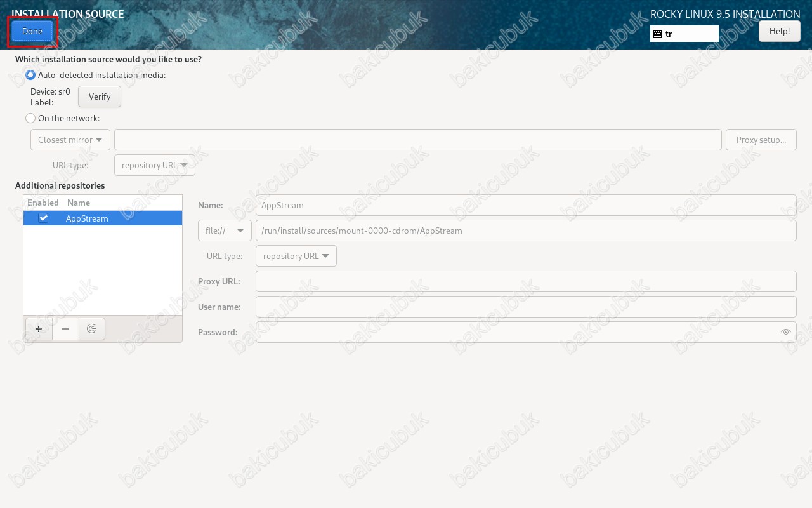Verify the installation media

pyautogui.click(x=100, y=97)
